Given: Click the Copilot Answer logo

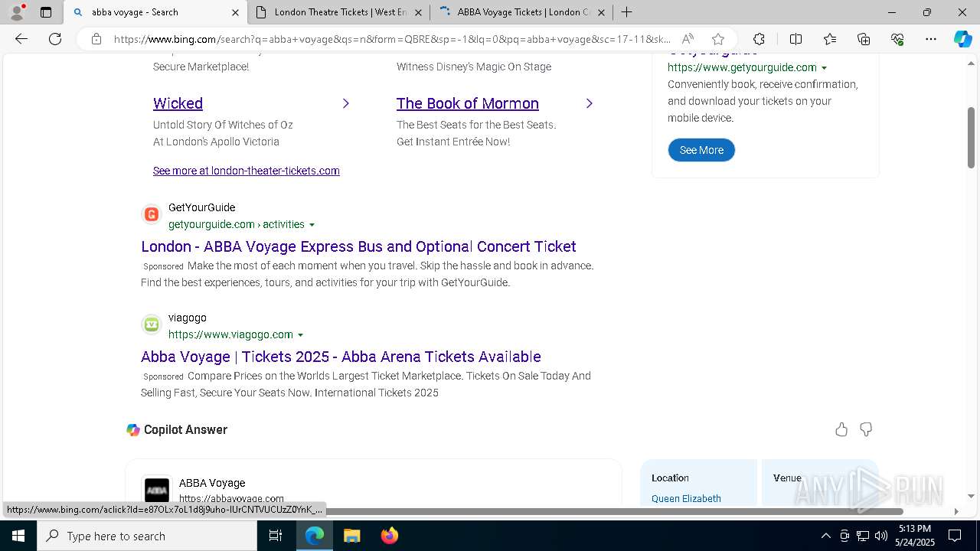Looking at the screenshot, I should (133, 430).
